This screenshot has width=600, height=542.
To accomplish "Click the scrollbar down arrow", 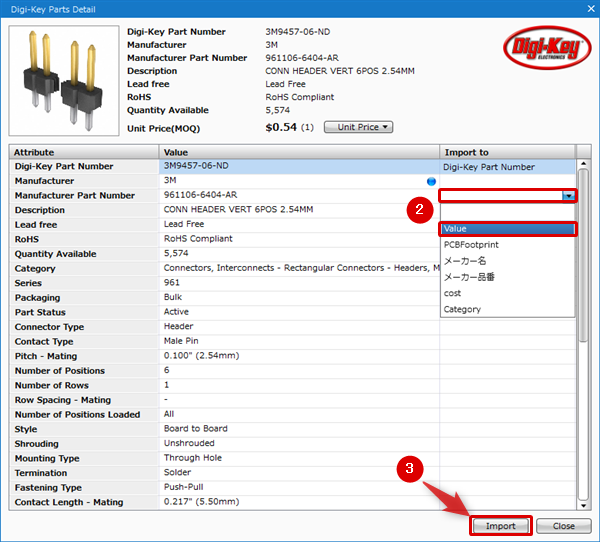I will click(584, 506).
